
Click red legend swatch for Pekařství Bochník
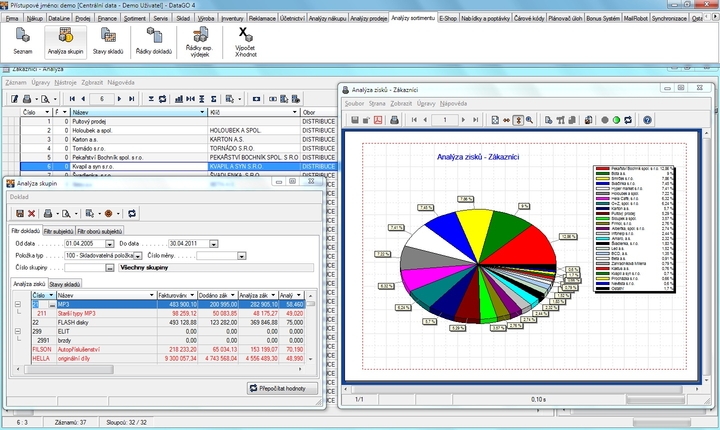pyautogui.click(x=602, y=169)
